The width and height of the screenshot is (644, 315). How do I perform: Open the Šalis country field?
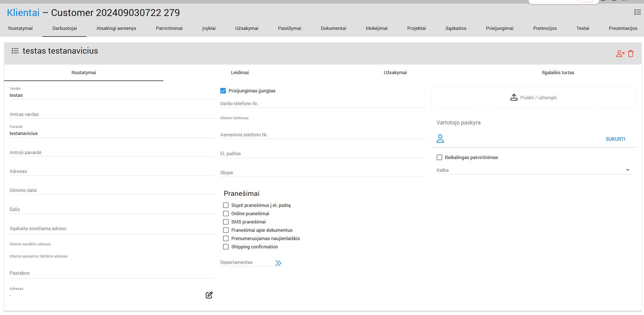pyautogui.click(x=112, y=209)
